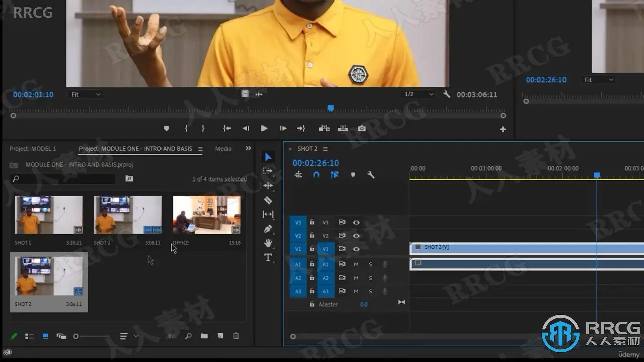
Task: Open the 1/2 playback resolution dropdown
Action: pos(419,94)
